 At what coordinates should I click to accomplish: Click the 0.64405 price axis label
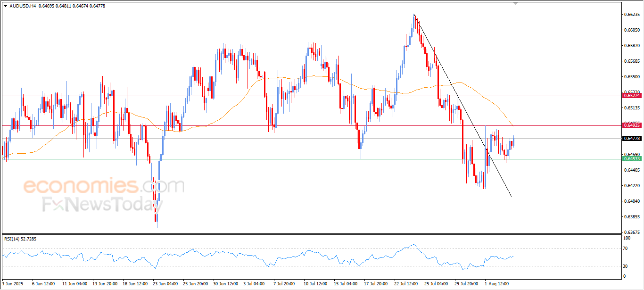(632, 170)
